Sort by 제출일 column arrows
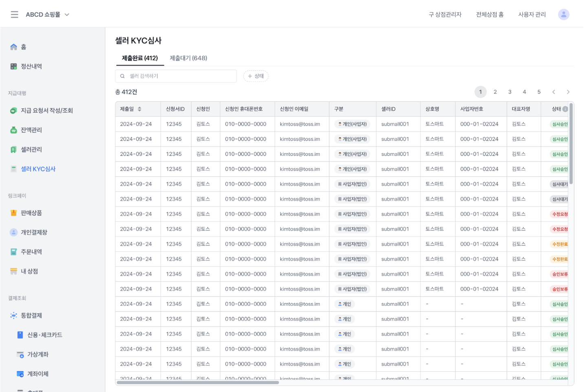The height and width of the screenshot is (392, 585). click(139, 109)
